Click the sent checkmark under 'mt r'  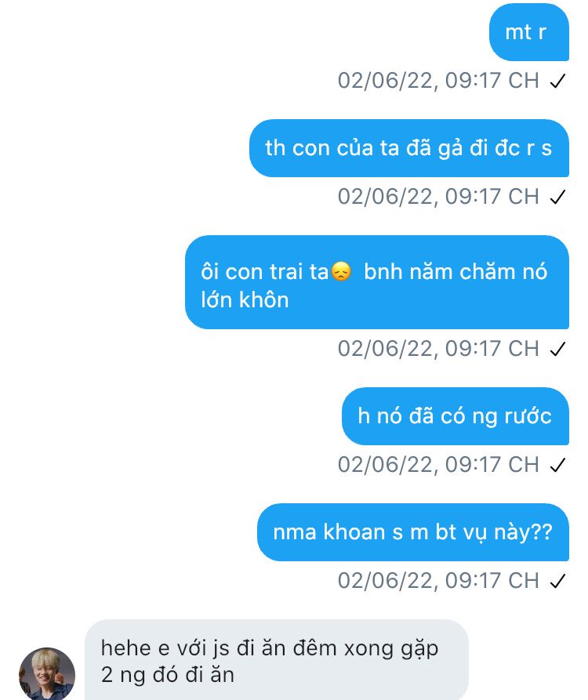pyautogui.click(x=558, y=81)
